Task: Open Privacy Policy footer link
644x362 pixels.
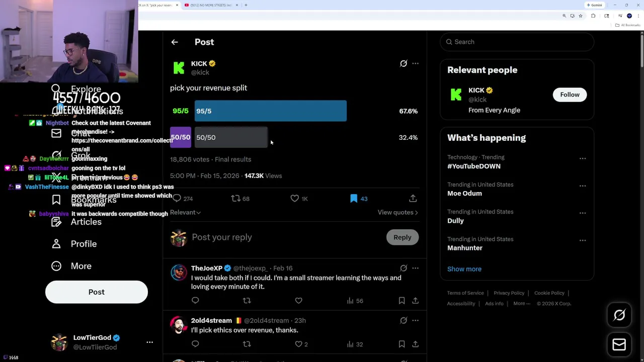Action: [509, 293]
